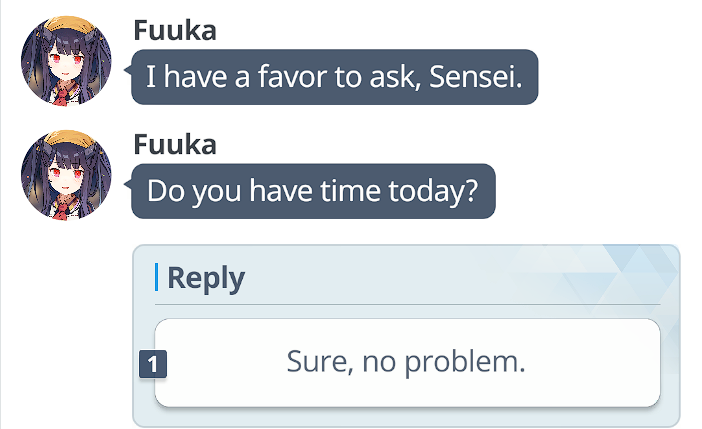702x429 pixels.
Task: Click the Fuuka name above the first message
Action: click(x=174, y=30)
